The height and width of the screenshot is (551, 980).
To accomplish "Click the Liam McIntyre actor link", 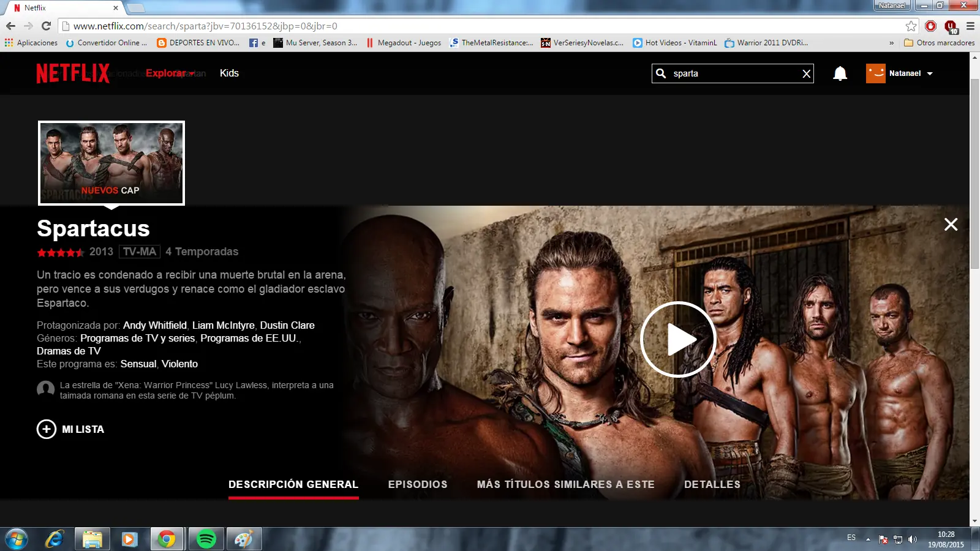I will point(224,325).
